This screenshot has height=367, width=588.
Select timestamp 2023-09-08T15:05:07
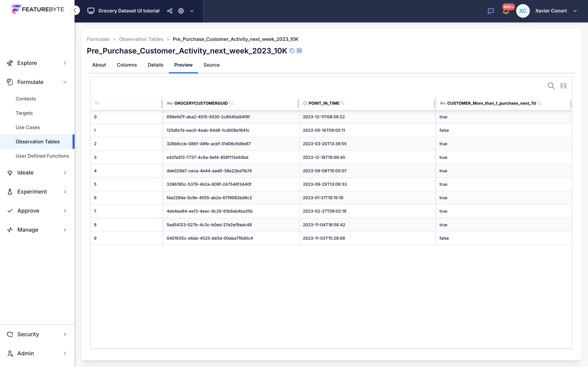click(324, 171)
